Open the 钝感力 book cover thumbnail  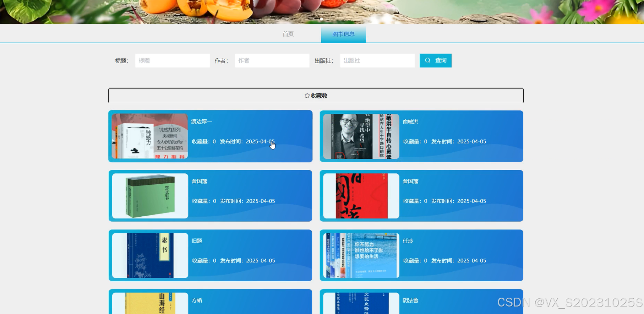tap(150, 136)
